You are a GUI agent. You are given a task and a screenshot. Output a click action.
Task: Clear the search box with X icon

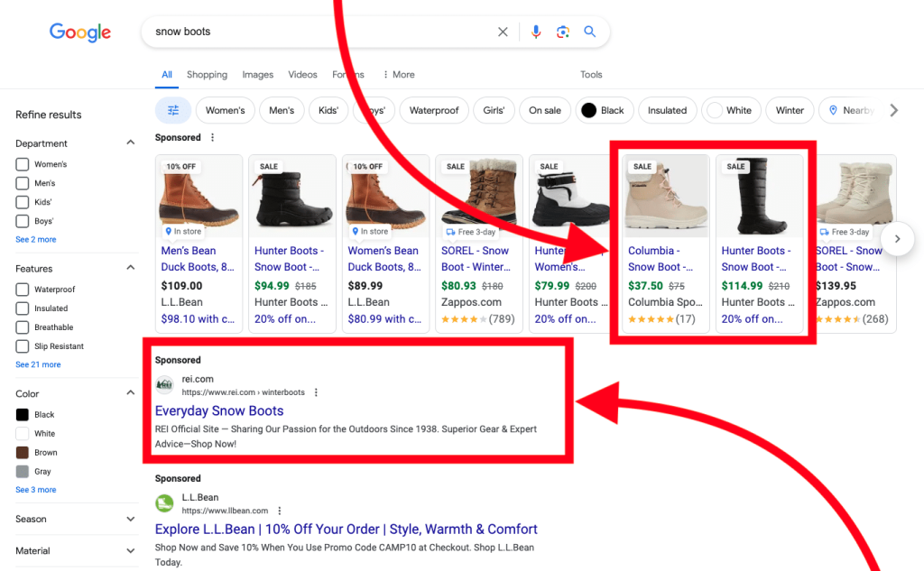[x=503, y=32]
